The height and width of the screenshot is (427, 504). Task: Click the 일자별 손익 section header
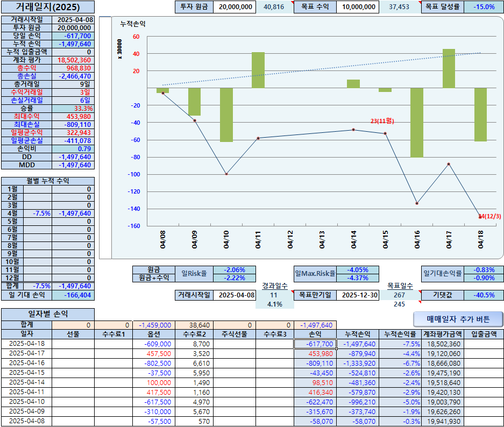click(x=48, y=314)
